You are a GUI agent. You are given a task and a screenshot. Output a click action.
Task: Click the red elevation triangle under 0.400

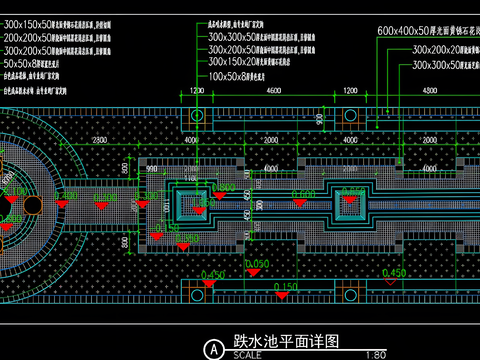62,204
